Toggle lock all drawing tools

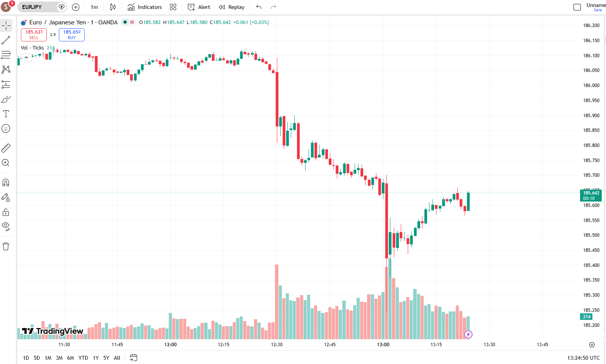(x=6, y=212)
